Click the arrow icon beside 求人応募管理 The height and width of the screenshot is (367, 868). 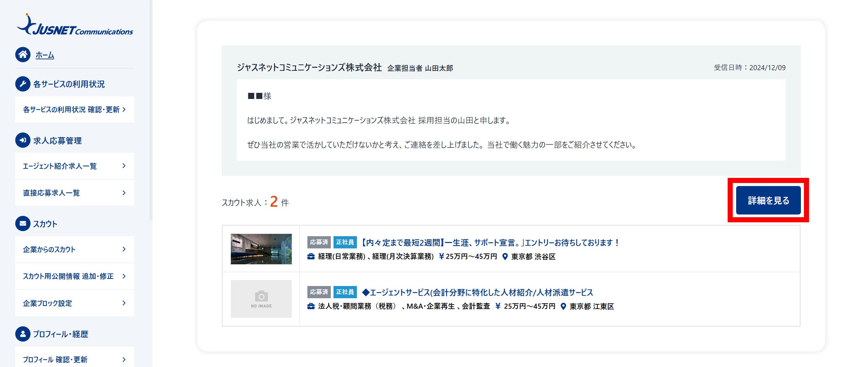tap(23, 140)
